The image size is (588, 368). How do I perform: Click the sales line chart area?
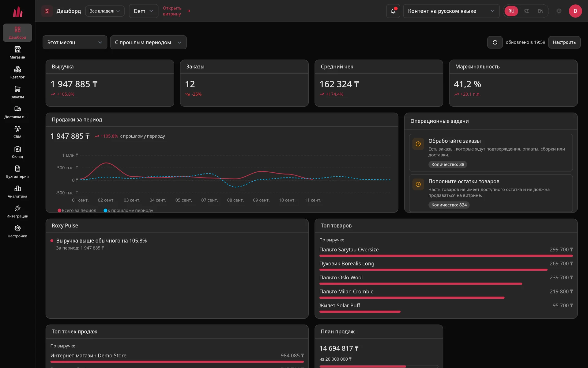[x=235, y=175]
